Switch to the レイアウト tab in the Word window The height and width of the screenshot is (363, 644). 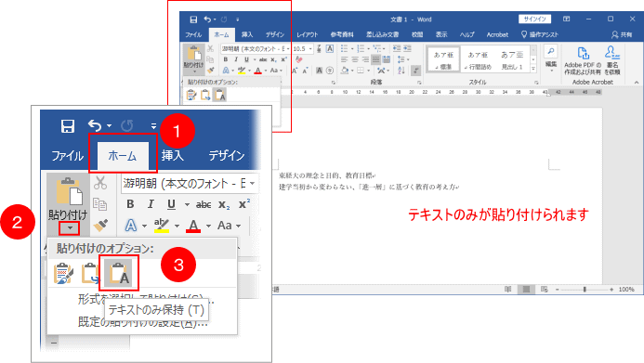[308, 34]
